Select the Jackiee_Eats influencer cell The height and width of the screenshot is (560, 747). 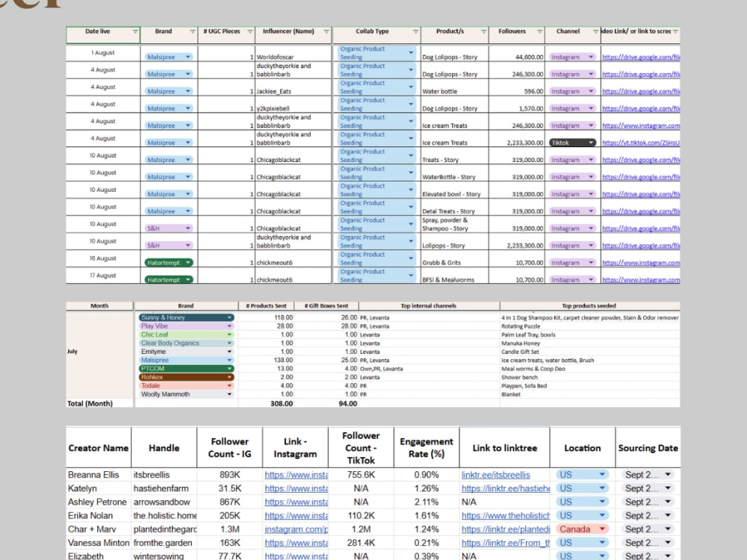(x=293, y=87)
